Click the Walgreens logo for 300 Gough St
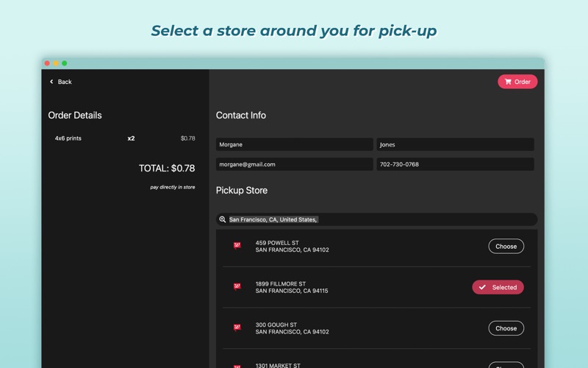 (x=237, y=328)
